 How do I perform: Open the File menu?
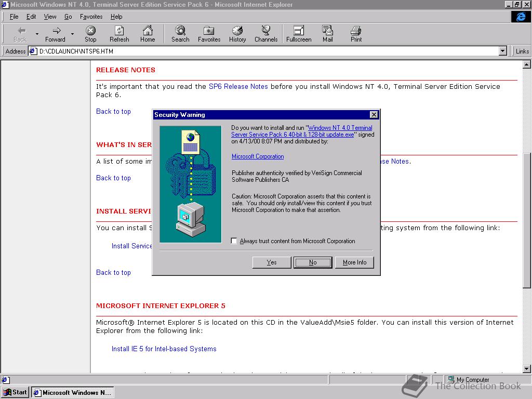coord(14,17)
